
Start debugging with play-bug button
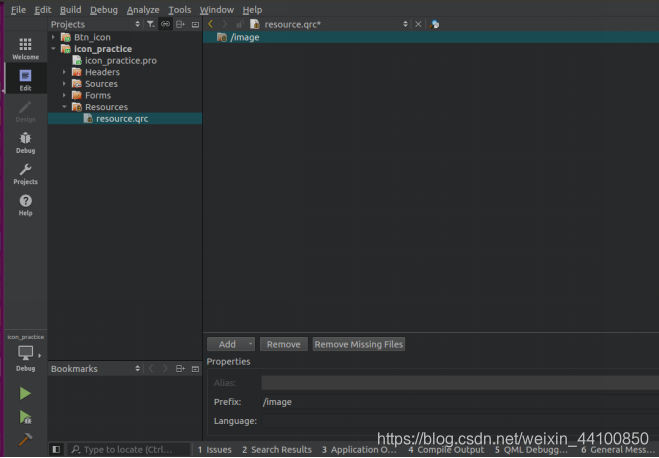(x=25, y=417)
